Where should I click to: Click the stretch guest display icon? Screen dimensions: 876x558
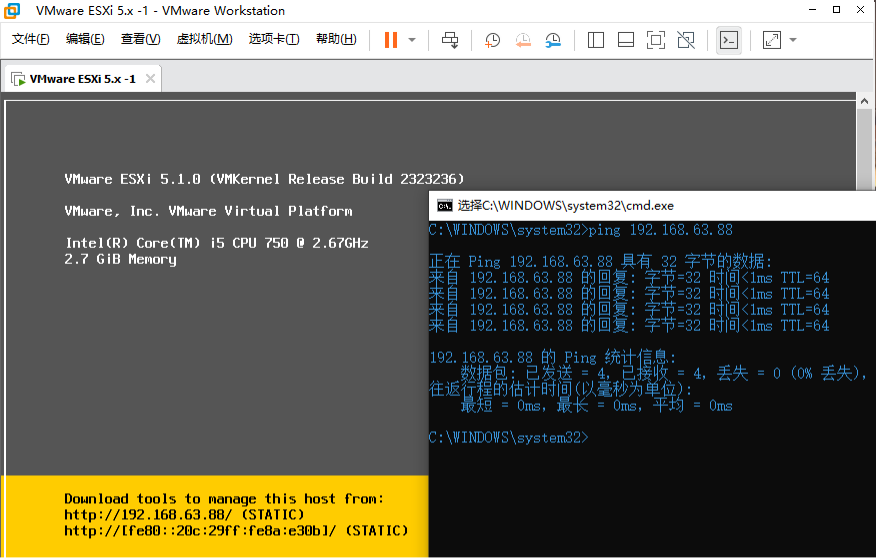tap(772, 40)
